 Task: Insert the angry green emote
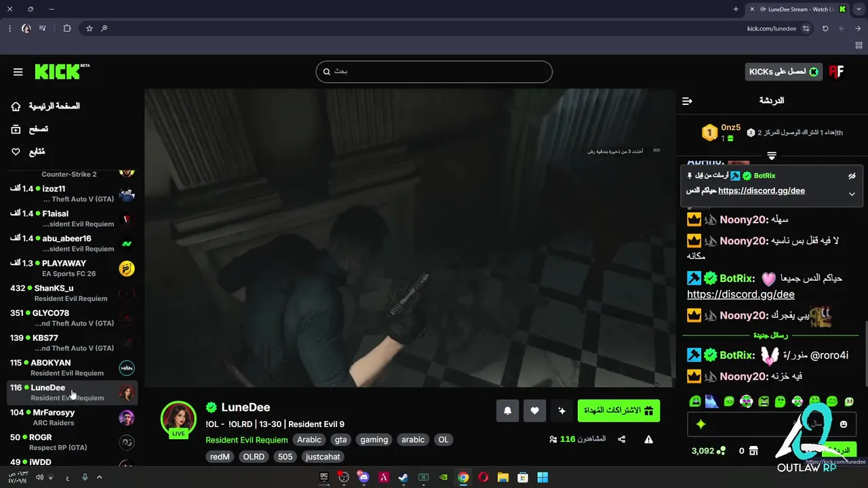pos(764,401)
